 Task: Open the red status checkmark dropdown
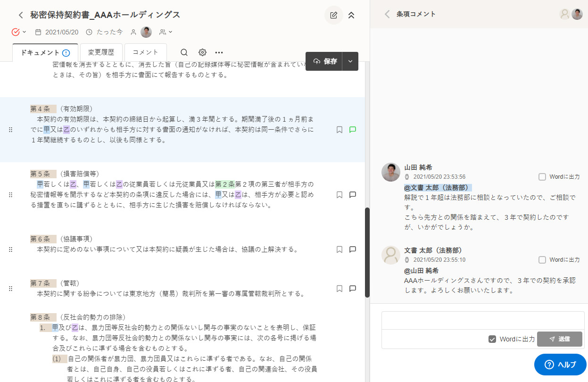pos(16,32)
